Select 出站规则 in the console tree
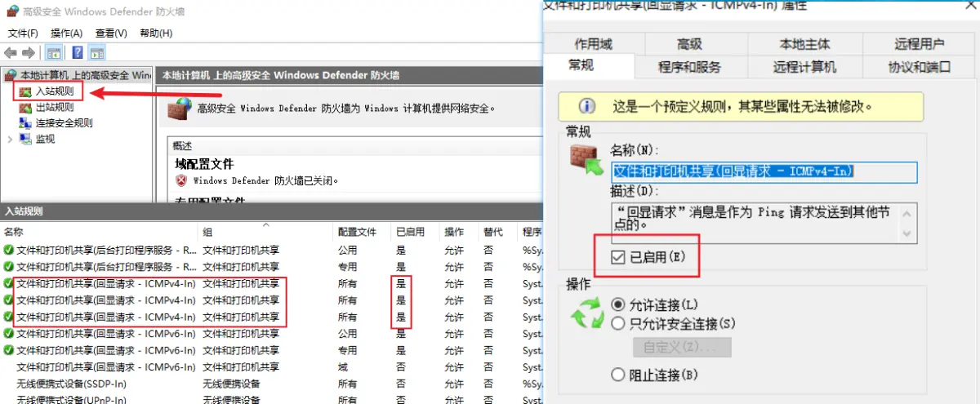 click(55, 107)
